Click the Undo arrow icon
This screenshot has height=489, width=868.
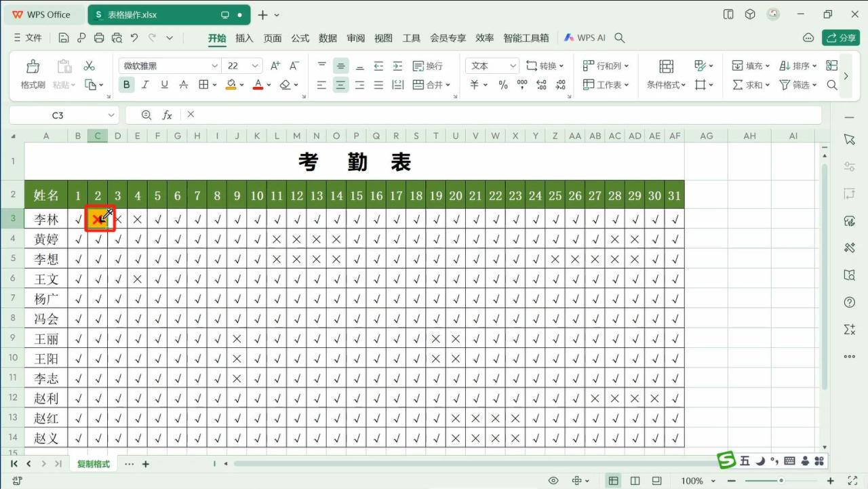tap(134, 38)
